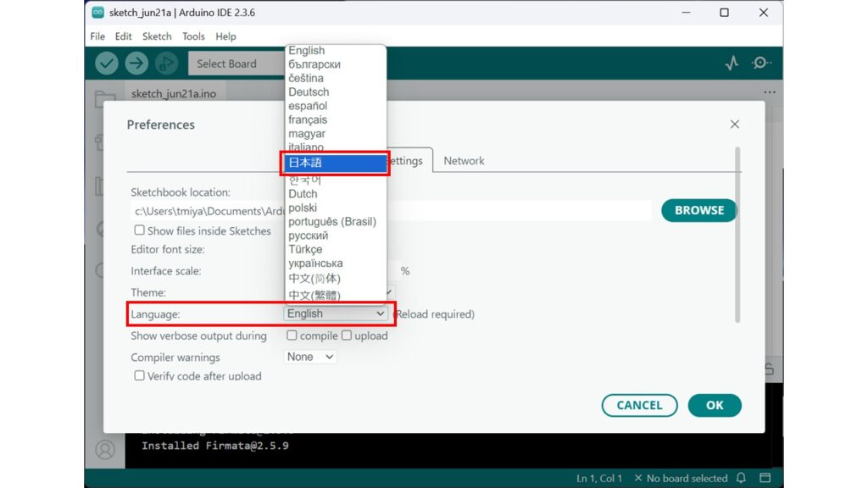This screenshot has height=488, width=868.
Task: Click the Start Debugging toolbar icon
Action: point(166,63)
